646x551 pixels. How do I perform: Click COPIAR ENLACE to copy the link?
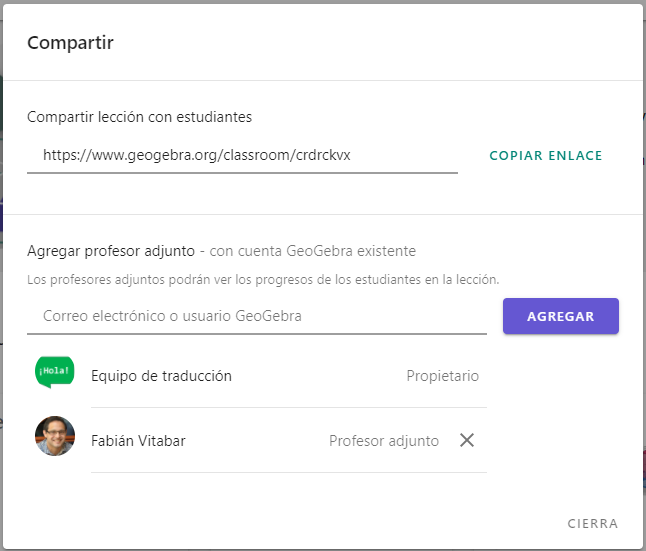[546, 155]
